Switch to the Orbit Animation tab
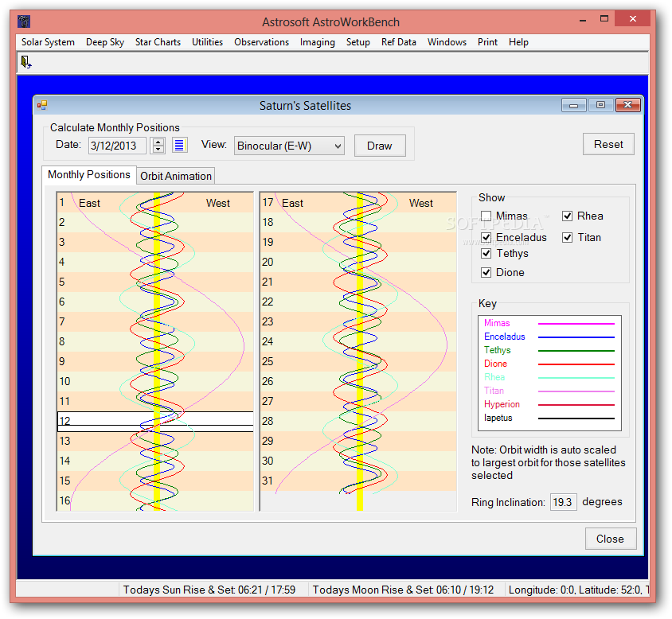Screen dimensions: 672x619 (176, 176)
